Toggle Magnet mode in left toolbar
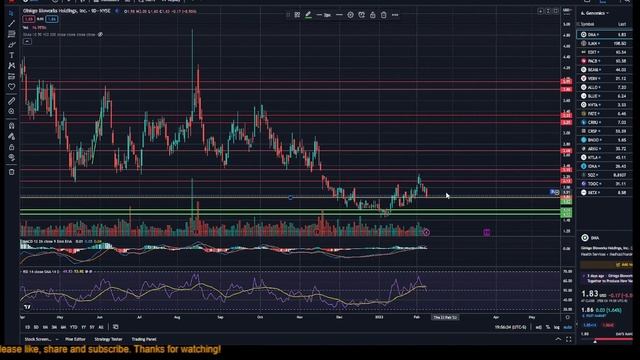This screenshot has width=640, height=360. 11,126
